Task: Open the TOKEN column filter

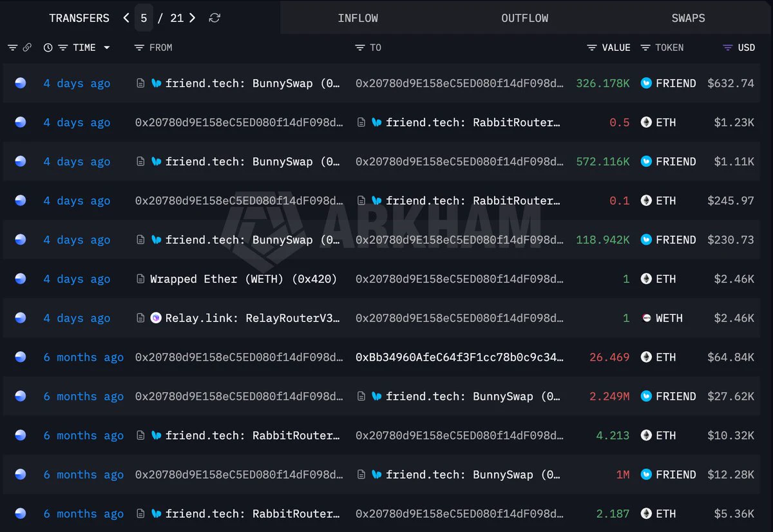Action: [x=645, y=48]
